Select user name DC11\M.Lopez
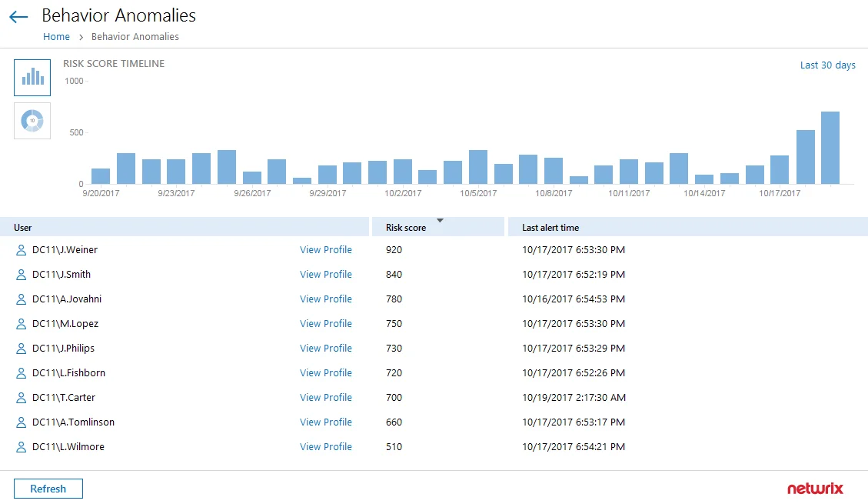 coord(65,323)
